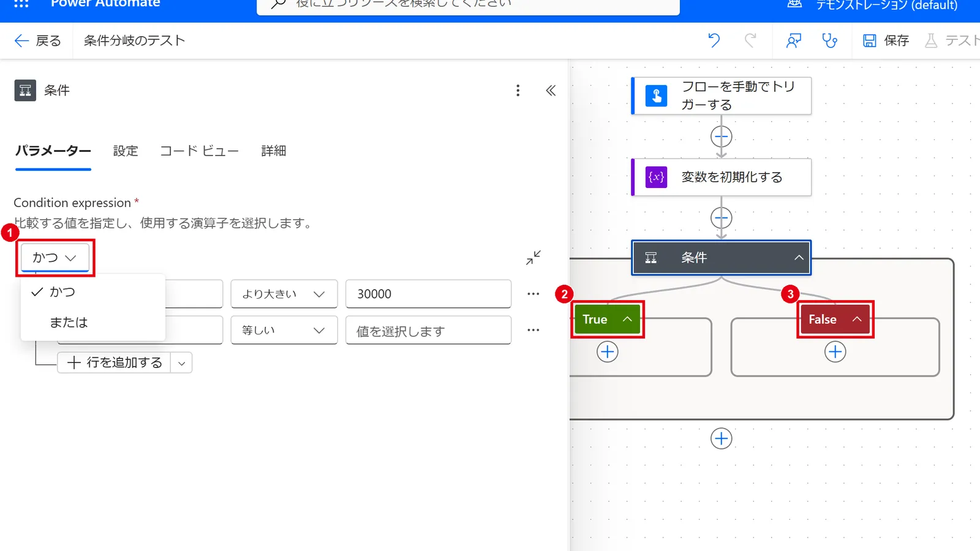Click 行を追加する button
Screen dimensions: 980x551
click(x=115, y=362)
